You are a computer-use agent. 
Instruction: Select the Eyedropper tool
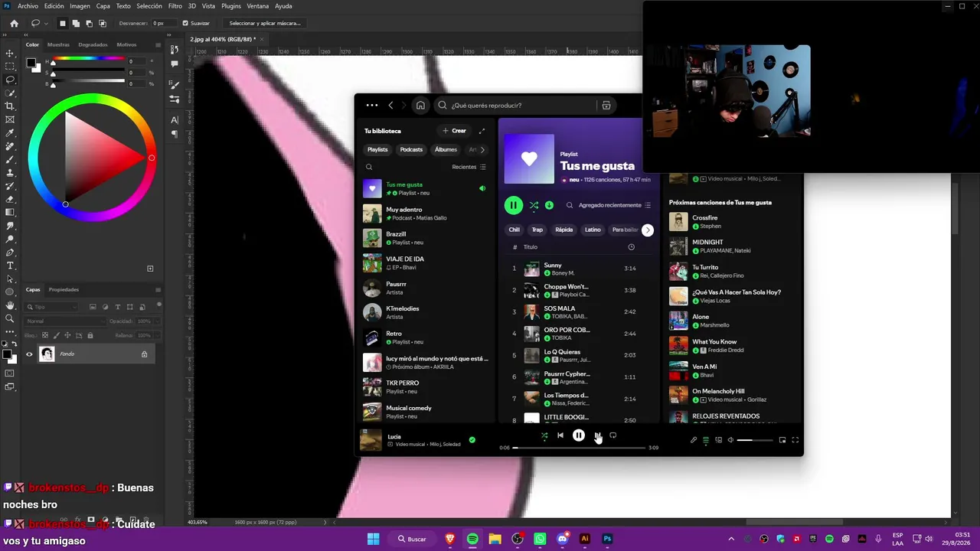click(10, 133)
